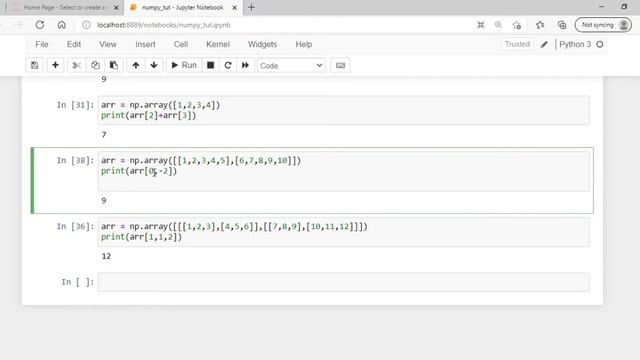The width and height of the screenshot is (640, 360).
Task: Click the output value 7
Action: coord(104,134)
